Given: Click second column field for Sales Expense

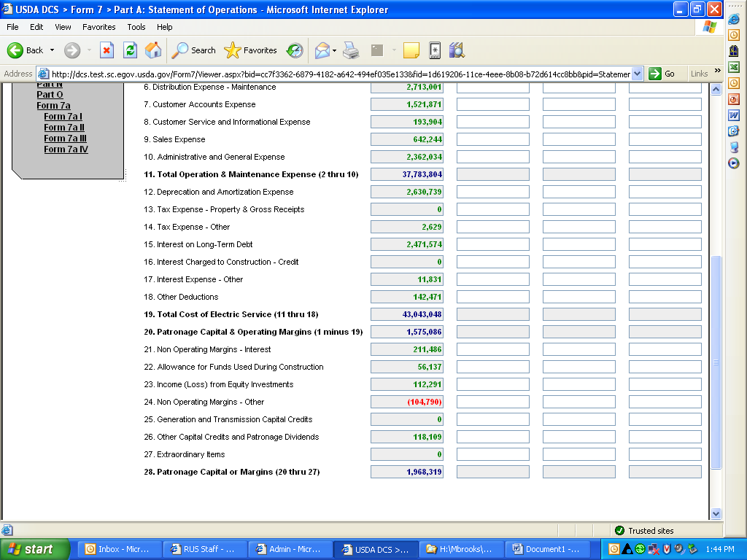Looking at the screenshot, I should [493, 139].
